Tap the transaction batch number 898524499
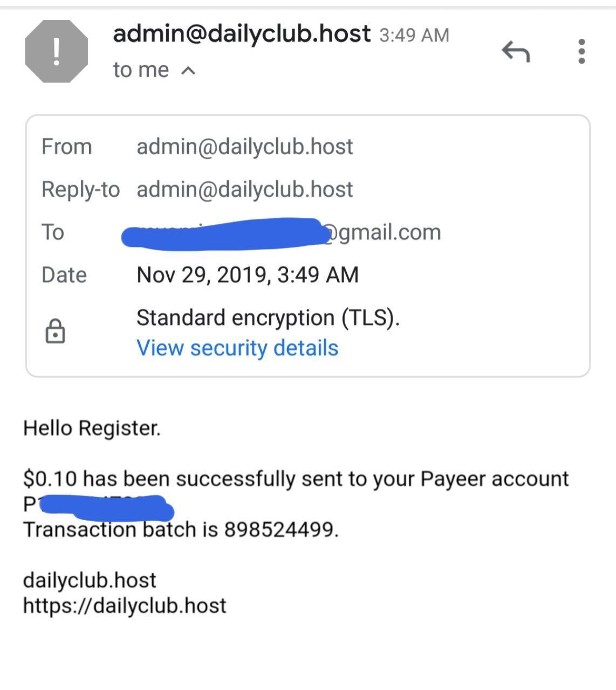The width and height of the screenshot is (616, 690). click(x=281, y=530)
